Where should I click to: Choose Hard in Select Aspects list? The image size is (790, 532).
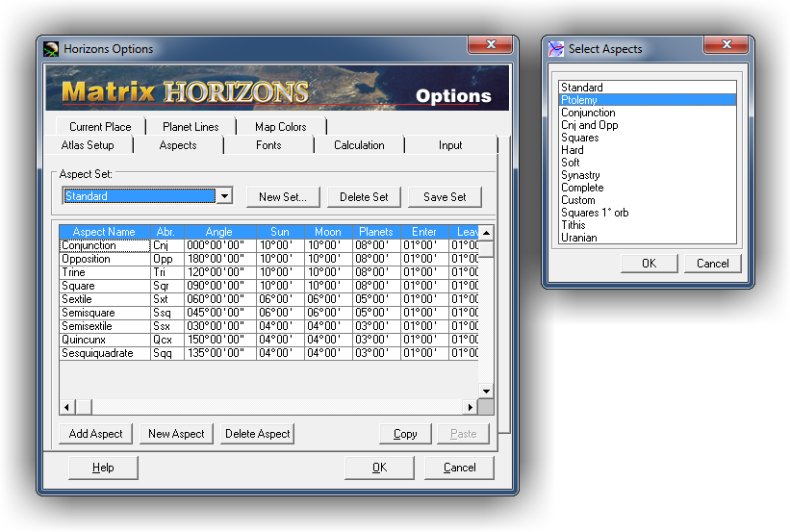(x=648, y=150)
